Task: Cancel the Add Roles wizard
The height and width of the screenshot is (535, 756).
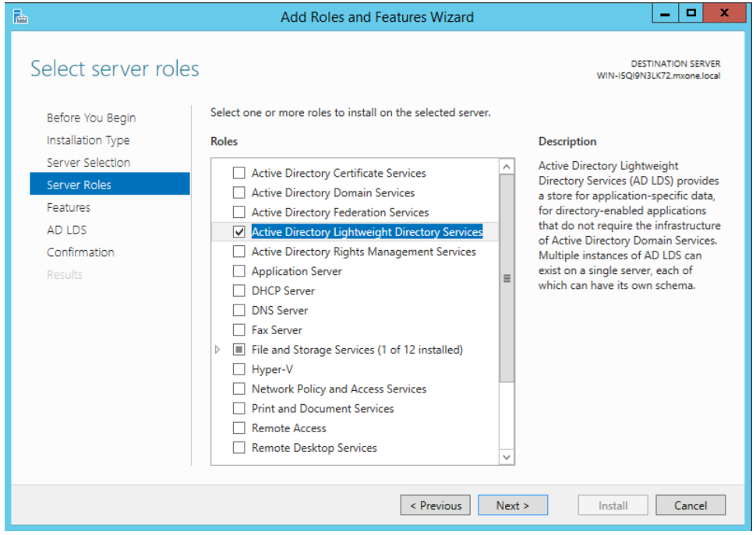Action: coord(690,505)
